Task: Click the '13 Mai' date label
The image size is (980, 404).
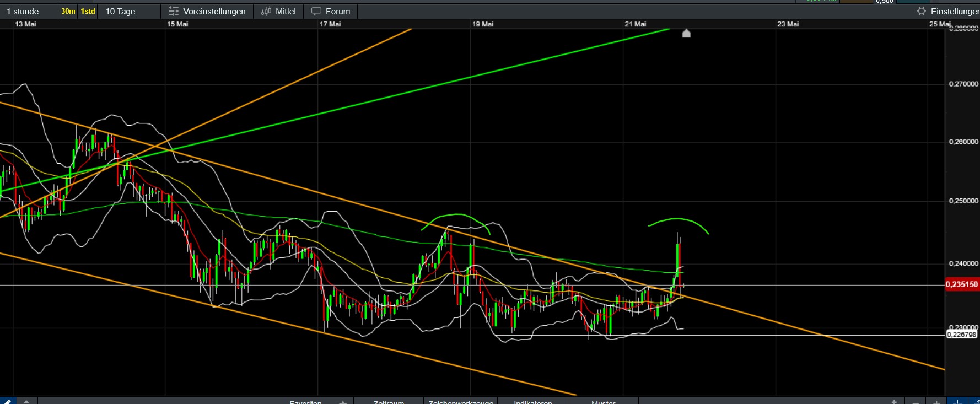Action: [x=26, y=24]
